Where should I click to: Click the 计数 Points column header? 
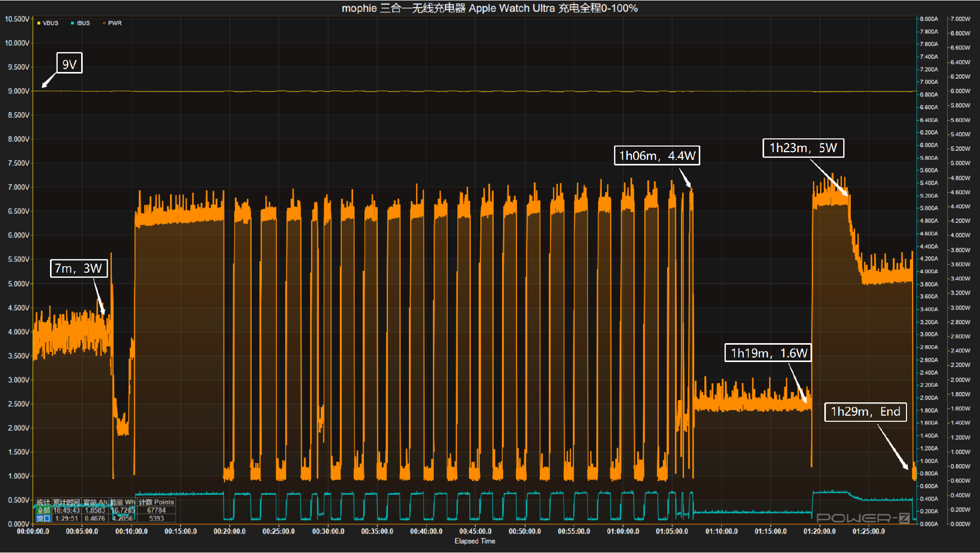(156, 502)
